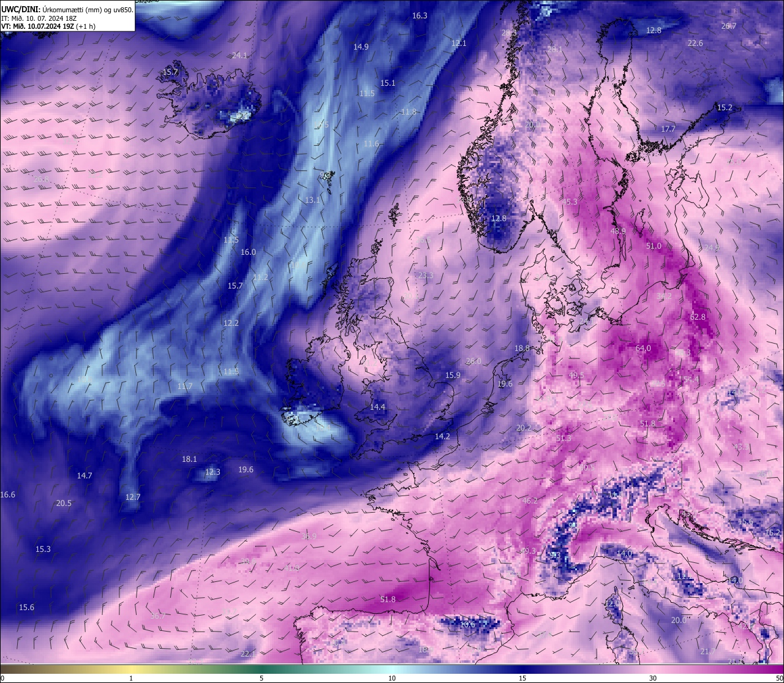Viewport: 784px width, 683px height.
Task: Click the UWC/DINI map title line
Action: pyautogui.click(x=67, y=10)
